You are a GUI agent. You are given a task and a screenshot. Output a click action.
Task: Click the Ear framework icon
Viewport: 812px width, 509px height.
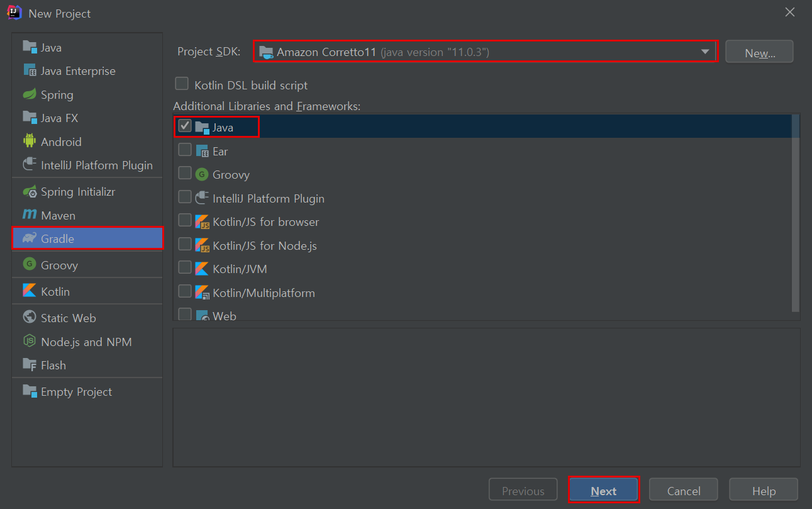click(x=202, y=151)
